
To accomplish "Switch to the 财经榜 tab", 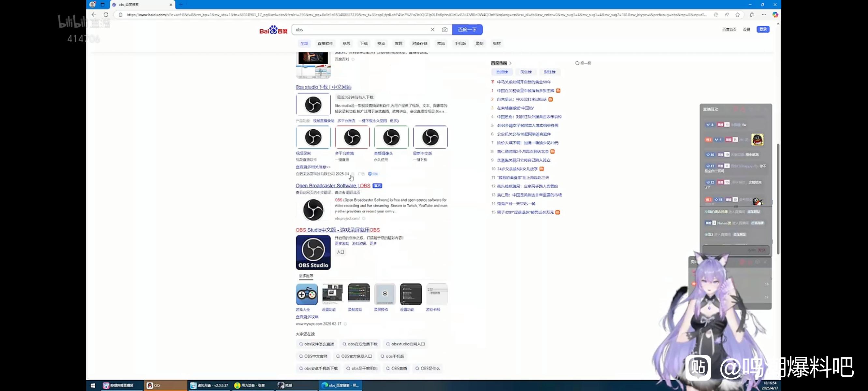I will point(550,72).
